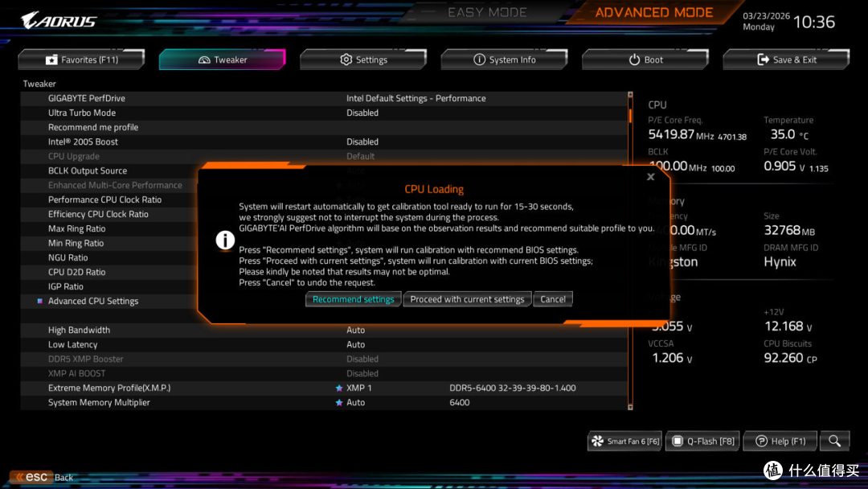Click the 92.260 CPU Biscuits value
Screen dimensions: 868x489
(791, 358)
